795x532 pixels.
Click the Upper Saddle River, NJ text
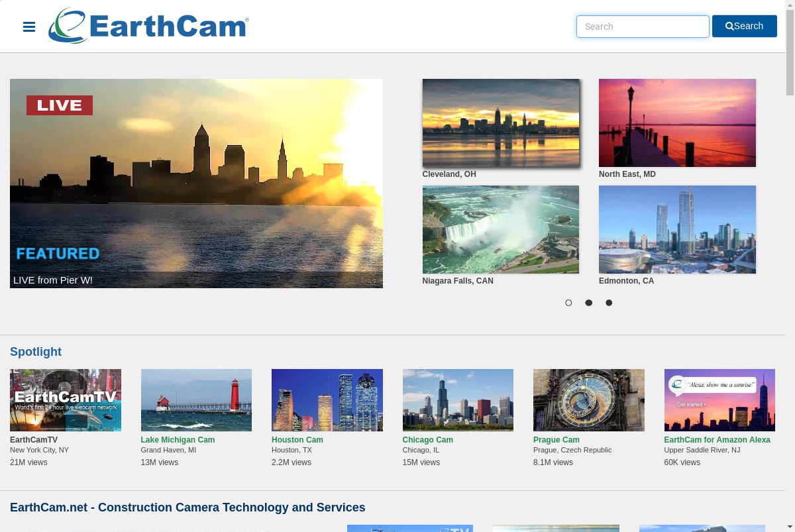pos(702,450)
